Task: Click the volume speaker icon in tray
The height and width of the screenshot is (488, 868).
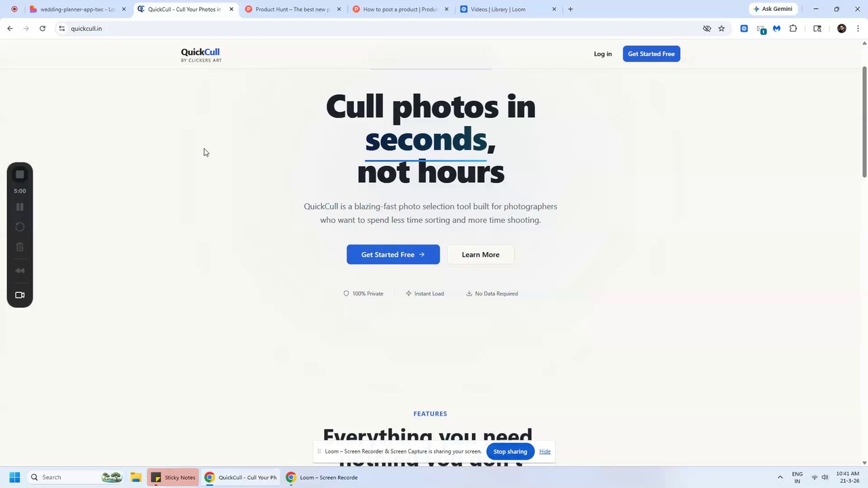Action: pyautogui.click(x=825, y=477)
